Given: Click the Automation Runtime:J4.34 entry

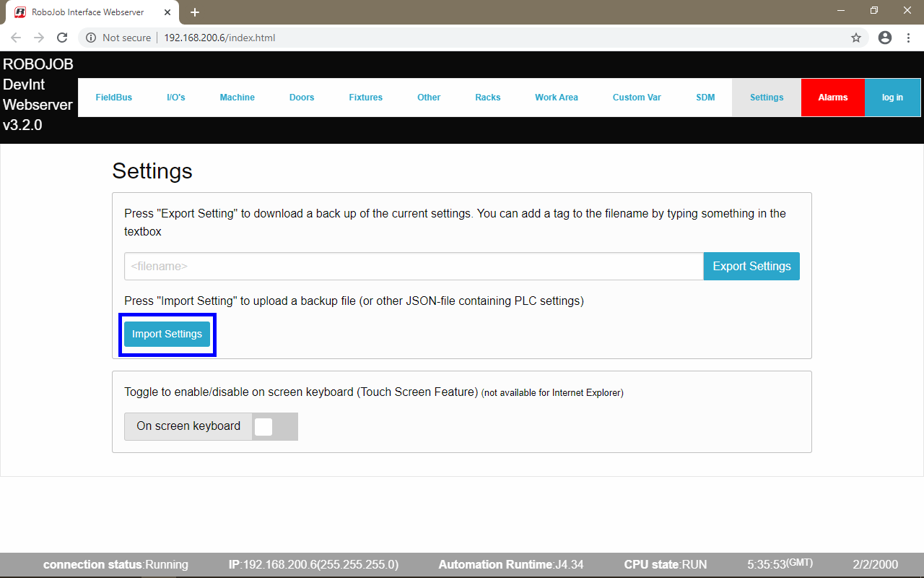Looking at the screenshot, I should 511,564.
